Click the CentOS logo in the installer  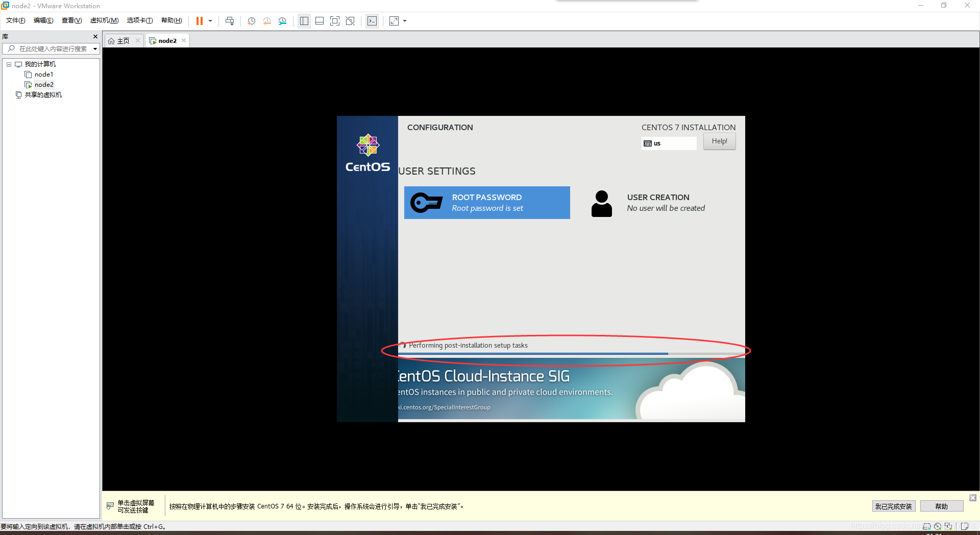(x=367, y=153)
